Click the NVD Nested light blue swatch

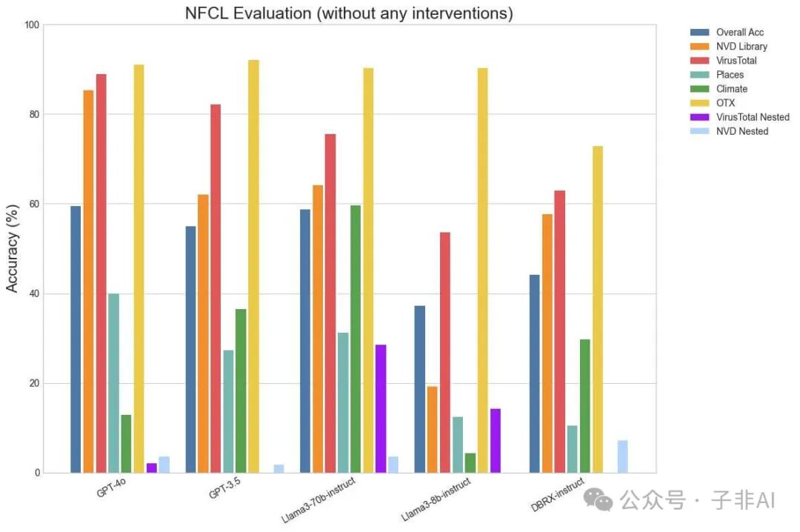699,131
